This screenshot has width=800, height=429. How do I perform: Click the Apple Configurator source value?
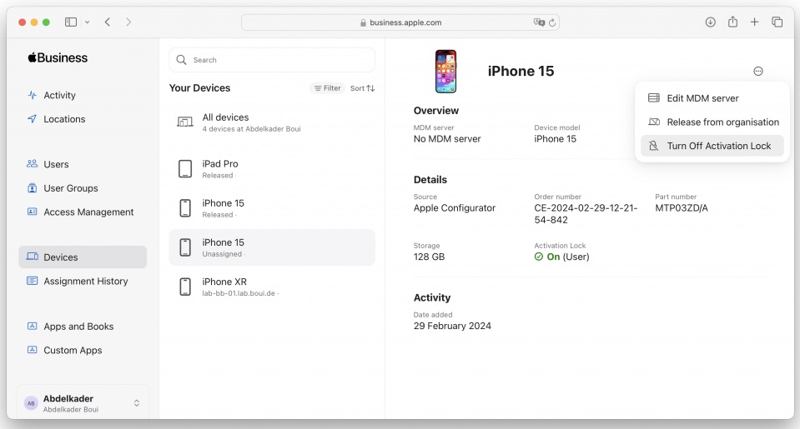coord(455,208)
